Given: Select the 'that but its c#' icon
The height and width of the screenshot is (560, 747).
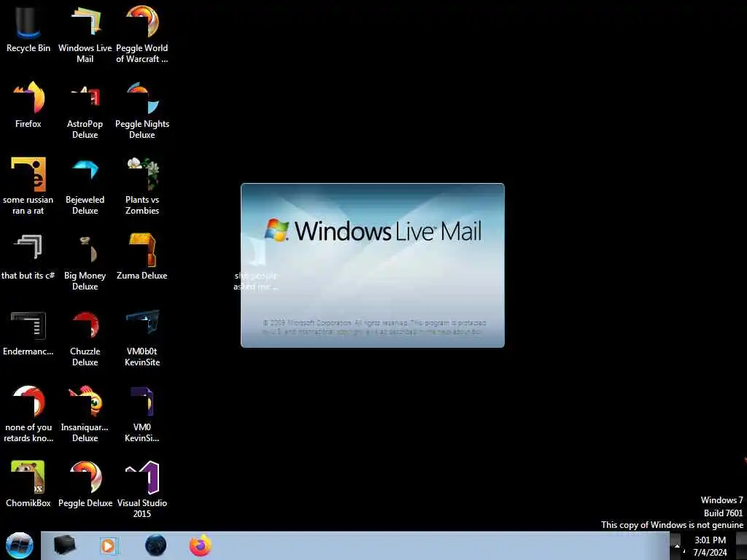Looking at the screenshot, I should pyautogui.click(x=28, y=256).
